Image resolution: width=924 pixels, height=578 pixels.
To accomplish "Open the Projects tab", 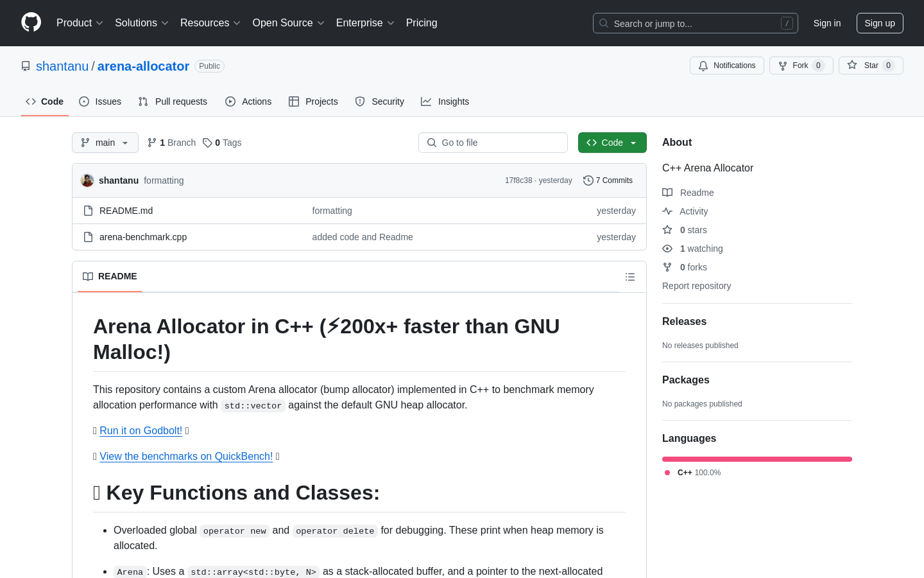I will click(313, 101).
